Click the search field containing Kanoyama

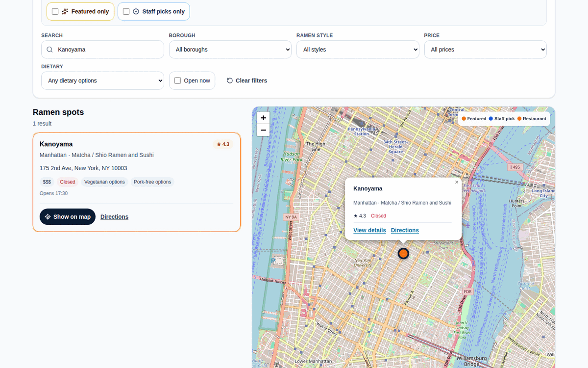[x=102, y=50]
